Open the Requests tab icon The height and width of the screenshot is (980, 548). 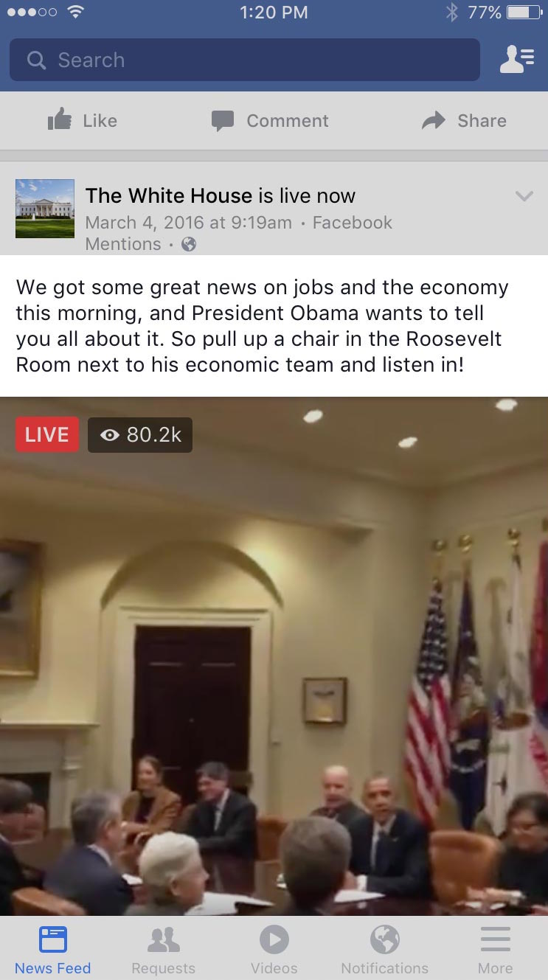(x=164, y=939)
